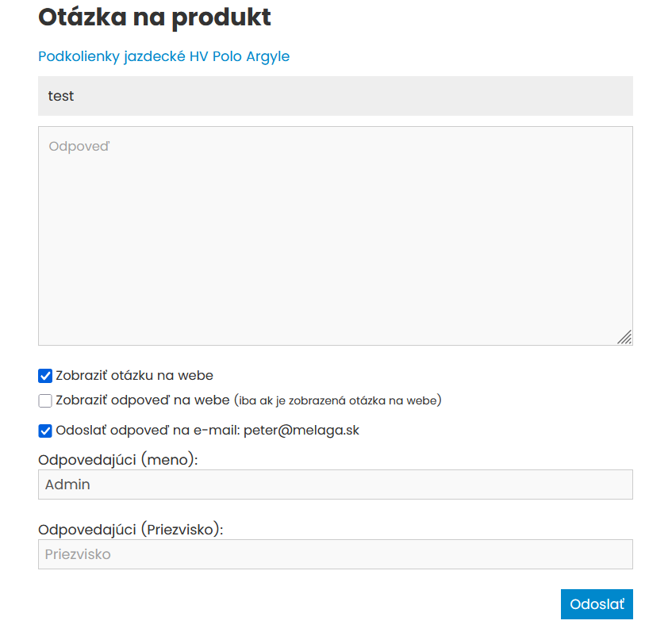Enable the Zobraziť odpoveď na webe checkbox
This screenshot has width=672, height=632.
45,400
